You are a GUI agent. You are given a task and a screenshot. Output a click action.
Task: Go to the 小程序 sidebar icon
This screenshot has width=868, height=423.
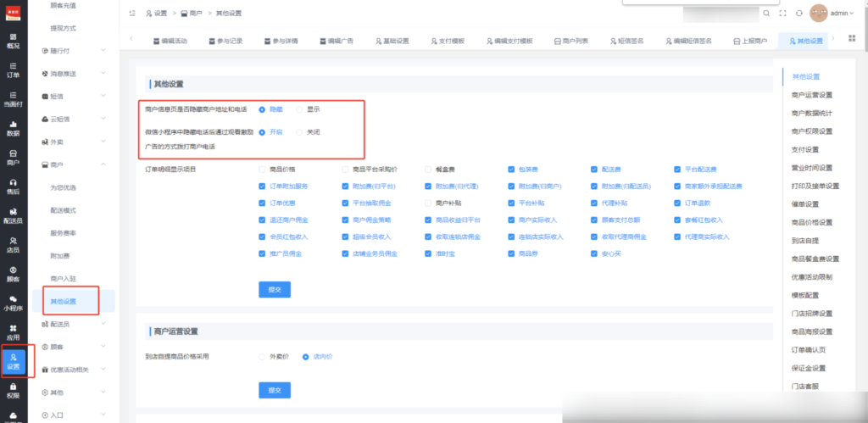click(13, 303)
